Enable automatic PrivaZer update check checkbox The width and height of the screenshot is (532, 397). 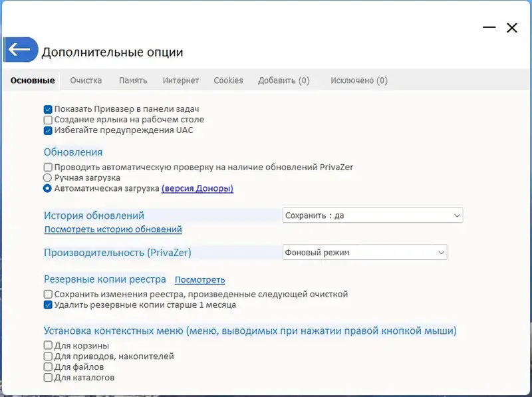coord(48,168)
